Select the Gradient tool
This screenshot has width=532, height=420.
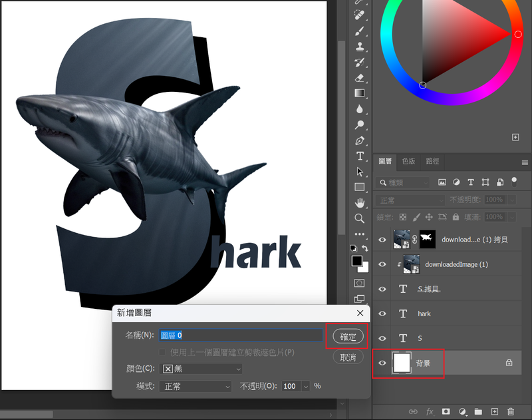point(360,93)
